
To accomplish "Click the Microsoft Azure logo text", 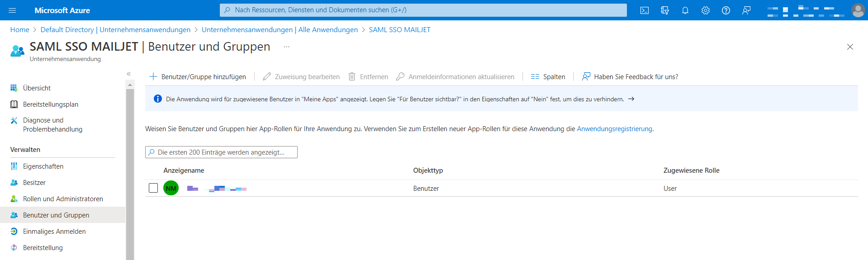I will click(x=62, y=10).
